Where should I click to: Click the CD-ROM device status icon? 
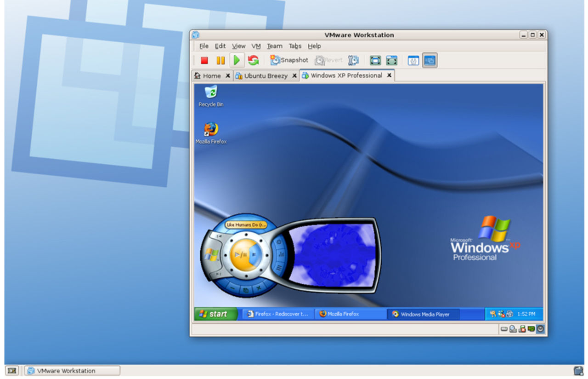513,329
